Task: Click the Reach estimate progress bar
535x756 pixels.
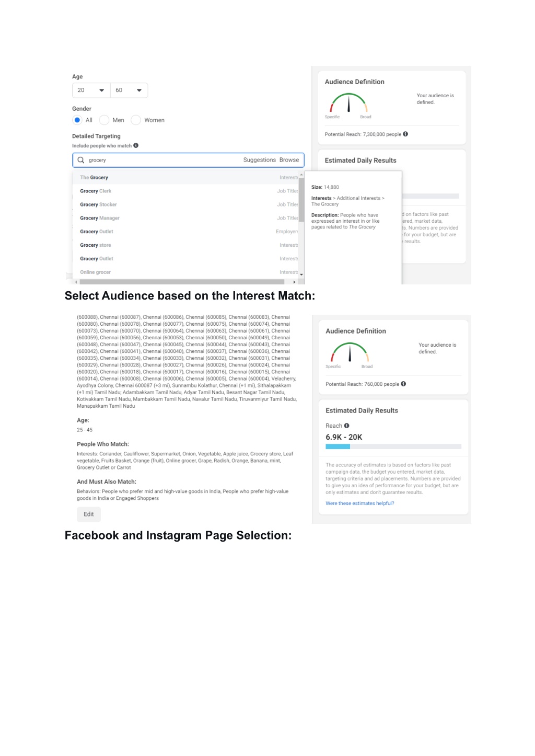Action: pos(393,447)
